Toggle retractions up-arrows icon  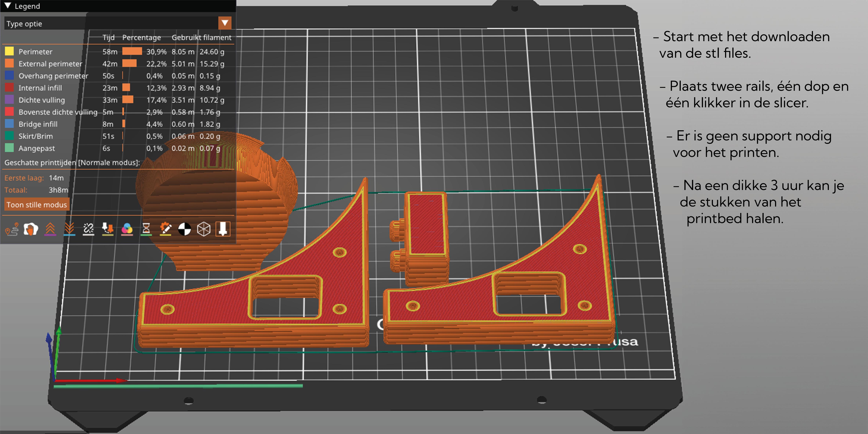50,229
